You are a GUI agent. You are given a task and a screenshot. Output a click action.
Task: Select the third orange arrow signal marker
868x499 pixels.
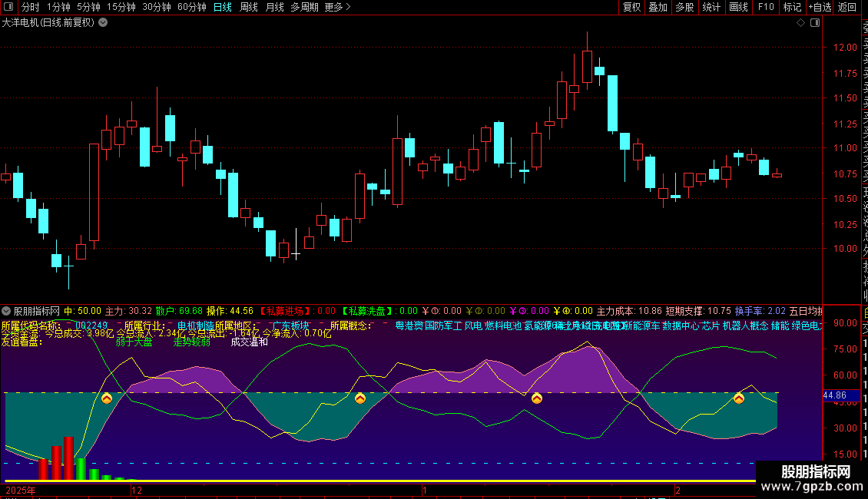tap(536, 398)
